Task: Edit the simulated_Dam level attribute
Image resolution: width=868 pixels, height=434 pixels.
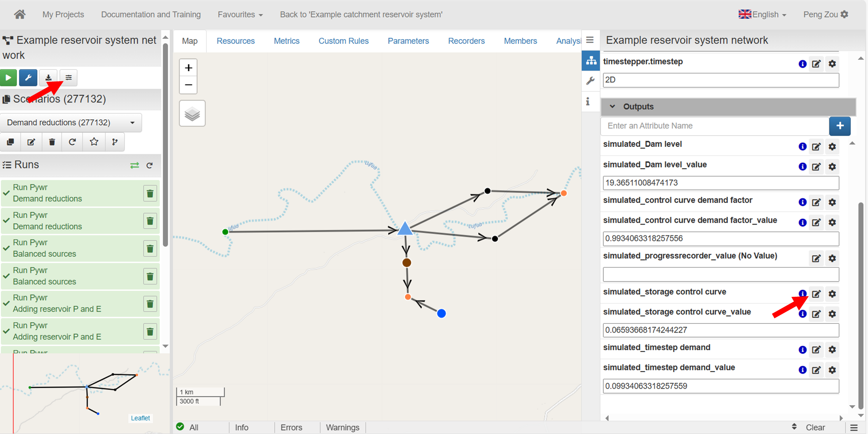Action: (x=816, y=147)
